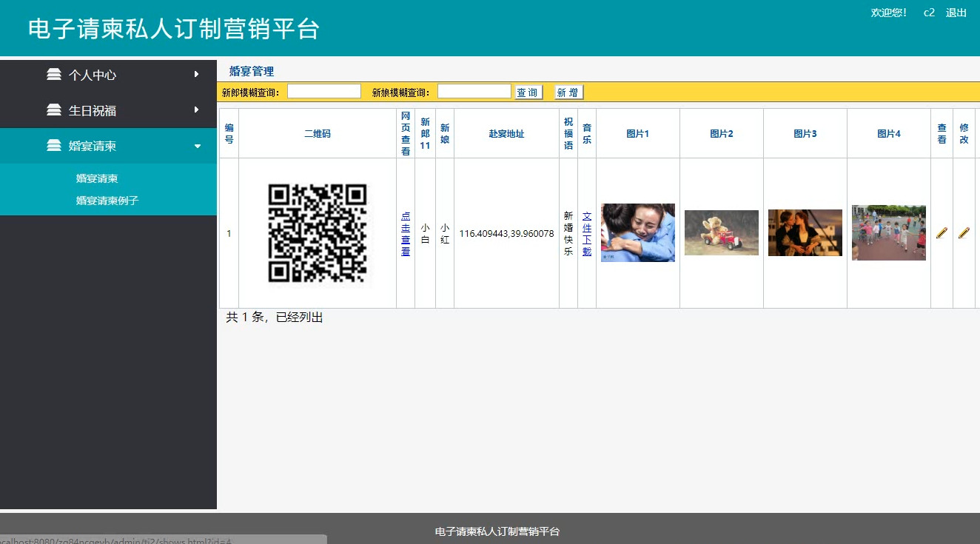The width and height of the screenshot is (980, 544).
Task: Open 图片4 children playing thumbnail
Action: [889, 232]
